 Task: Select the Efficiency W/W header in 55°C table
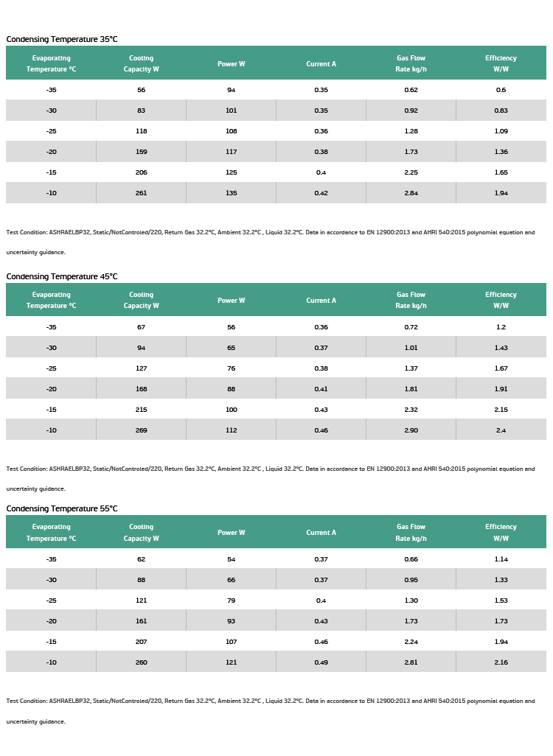point(501,532)
